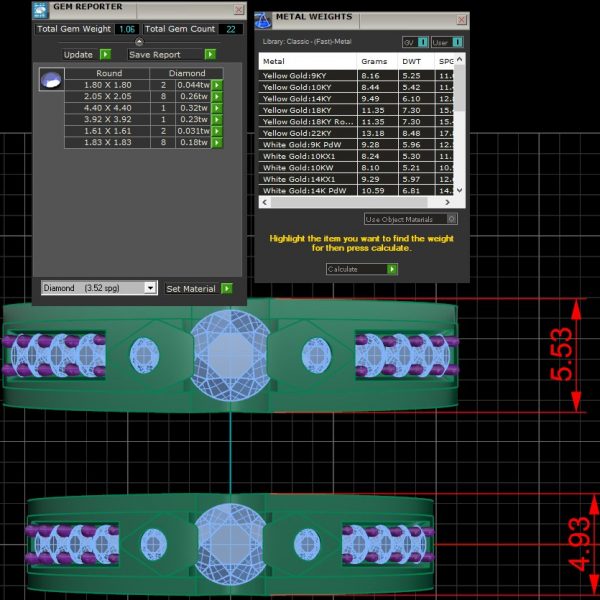Click the round gem thumbnail icon
Viewport: 600px width, 600px height.
[52, 79]
